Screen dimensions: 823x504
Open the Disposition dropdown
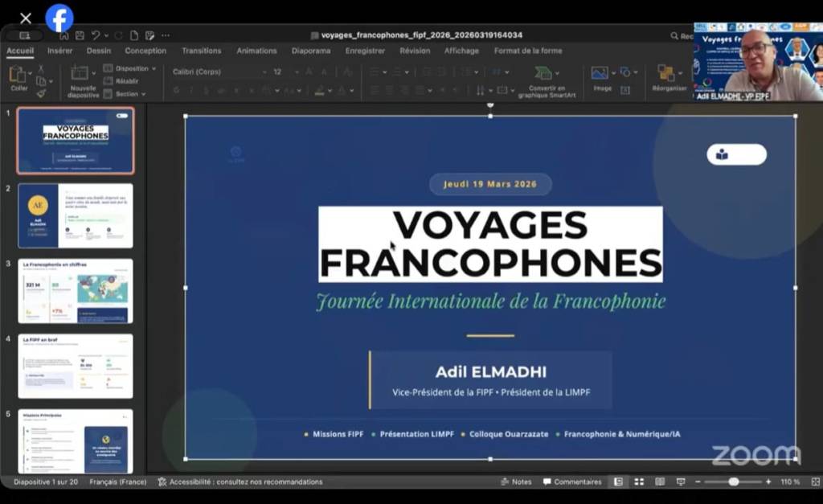click(x=132, y=69)
